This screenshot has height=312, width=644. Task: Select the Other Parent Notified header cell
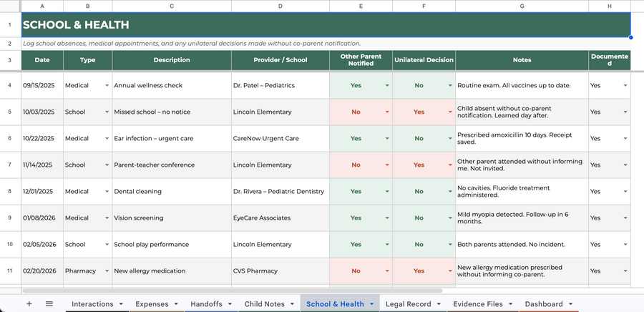coord(361,60)
